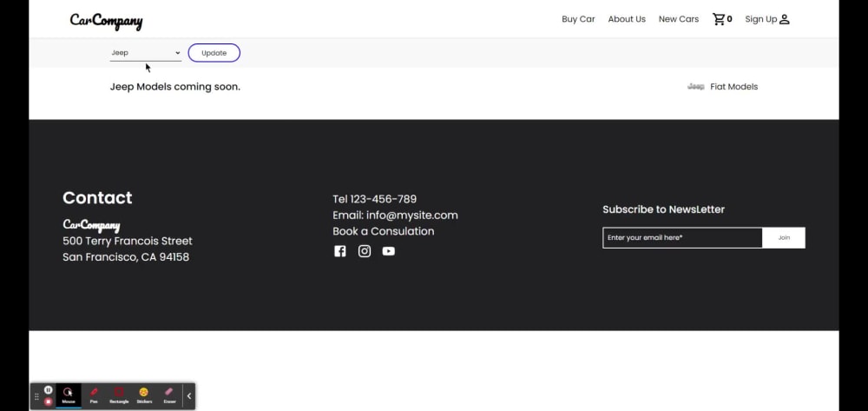Open the Jeep brand dropdown
This screenshot has height=411, width=868.
click(x=146, y=53)
